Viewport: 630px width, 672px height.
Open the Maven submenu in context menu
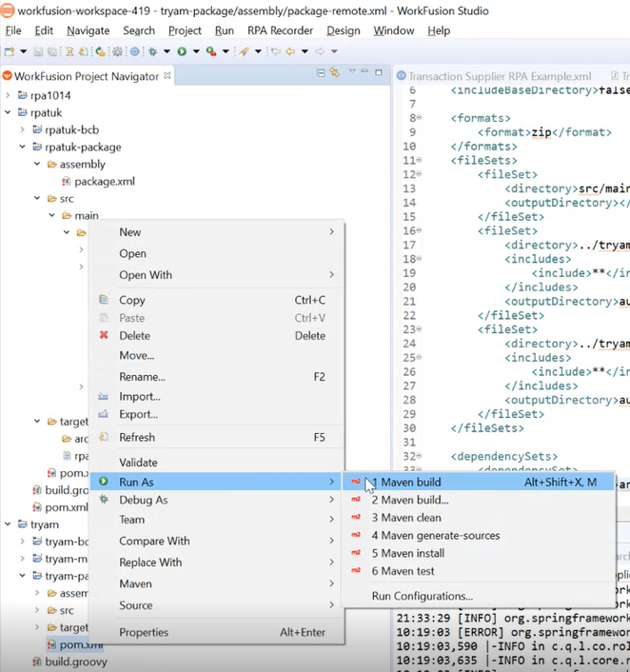[216, 583]
